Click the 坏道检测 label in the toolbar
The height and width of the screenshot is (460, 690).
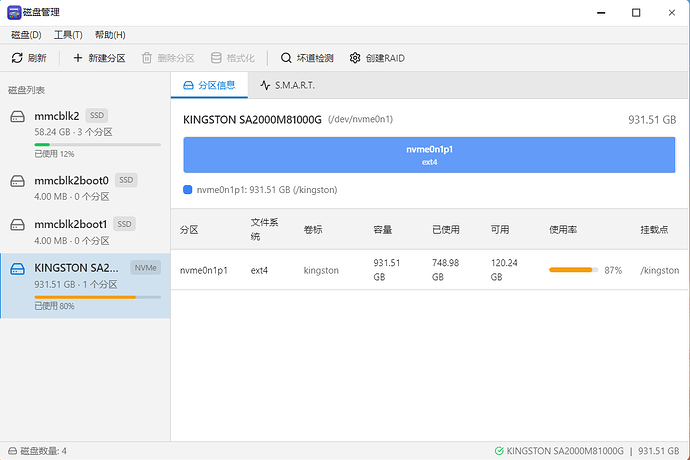point(315,58)
